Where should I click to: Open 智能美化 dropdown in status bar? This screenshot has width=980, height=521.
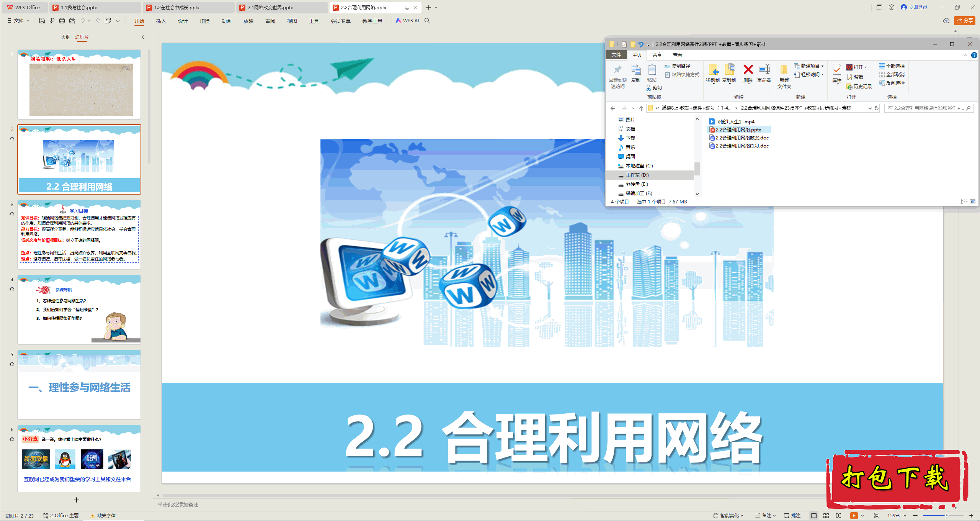click(x=728, y=516)
